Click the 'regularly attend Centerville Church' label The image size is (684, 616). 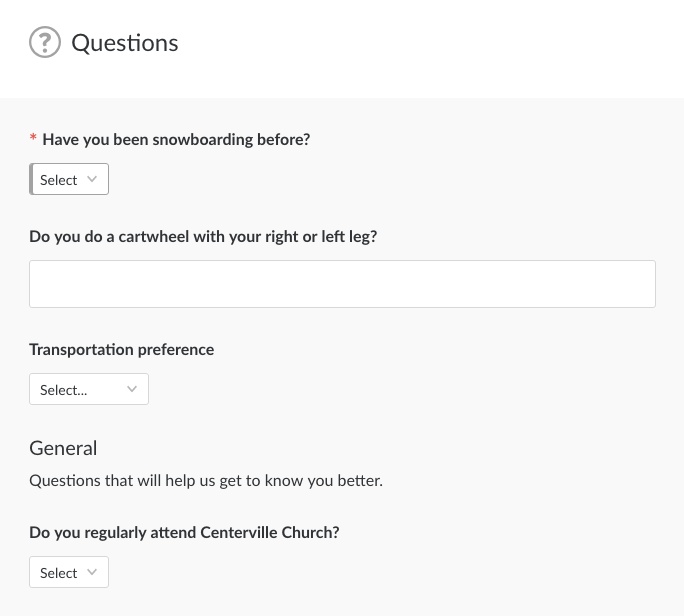click(184, 533)
